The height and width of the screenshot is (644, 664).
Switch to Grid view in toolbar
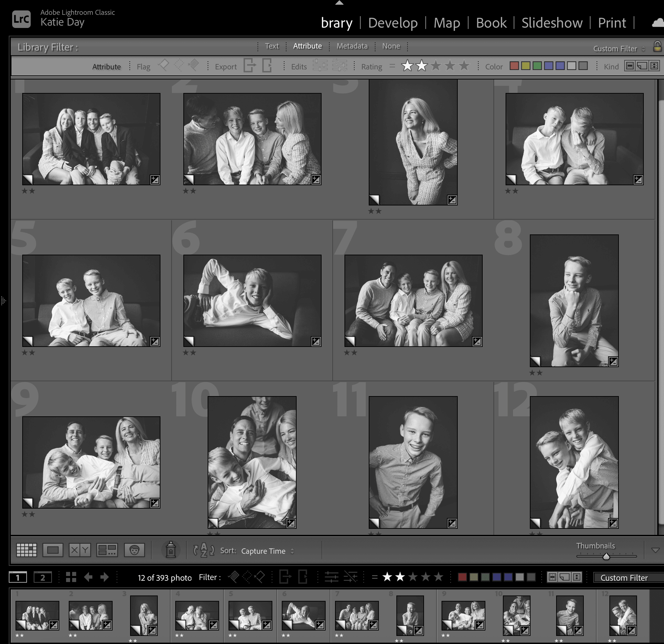26,550
